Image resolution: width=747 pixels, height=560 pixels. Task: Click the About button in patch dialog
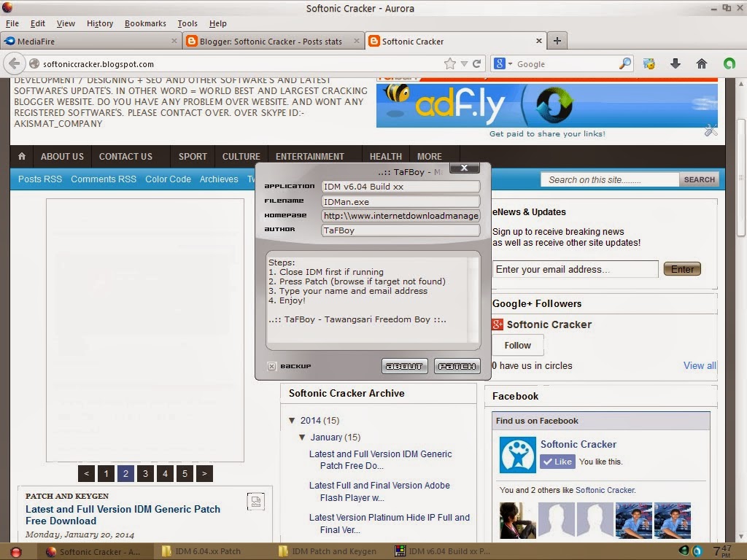tap(404, 366)
